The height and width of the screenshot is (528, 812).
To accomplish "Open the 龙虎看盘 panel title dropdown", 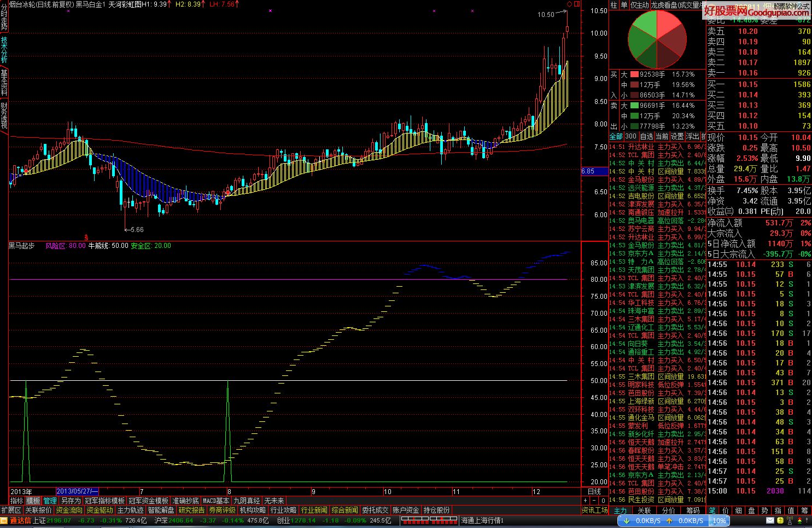I will pyautogui.click(x=677, y=5).
